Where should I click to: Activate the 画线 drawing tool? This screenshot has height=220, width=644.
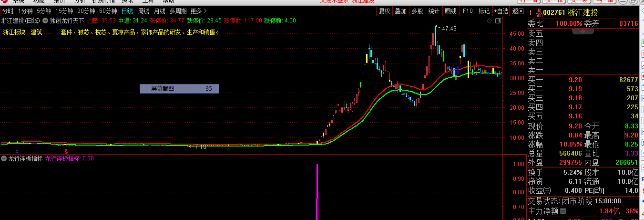click(451, 11)
